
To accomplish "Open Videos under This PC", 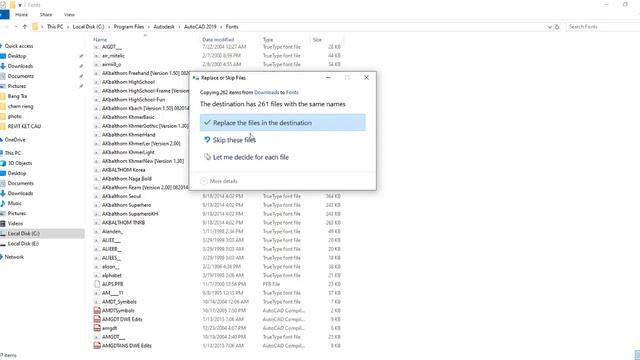I will pyautogui.click(x=15, y=223).
